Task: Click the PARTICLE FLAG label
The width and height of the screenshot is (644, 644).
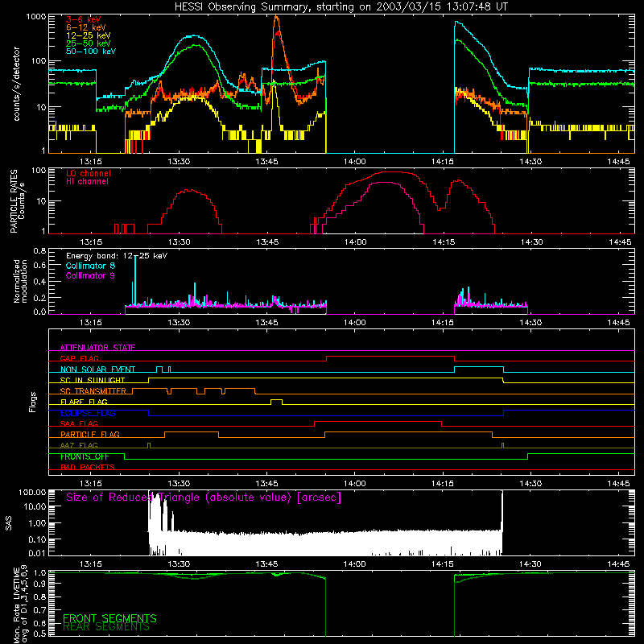Action: click(90, 434)
